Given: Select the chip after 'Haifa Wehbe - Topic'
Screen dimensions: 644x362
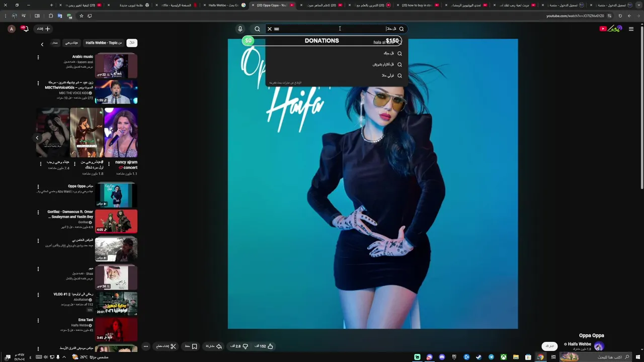Looking at the screenshot, I should coord(71,43).
